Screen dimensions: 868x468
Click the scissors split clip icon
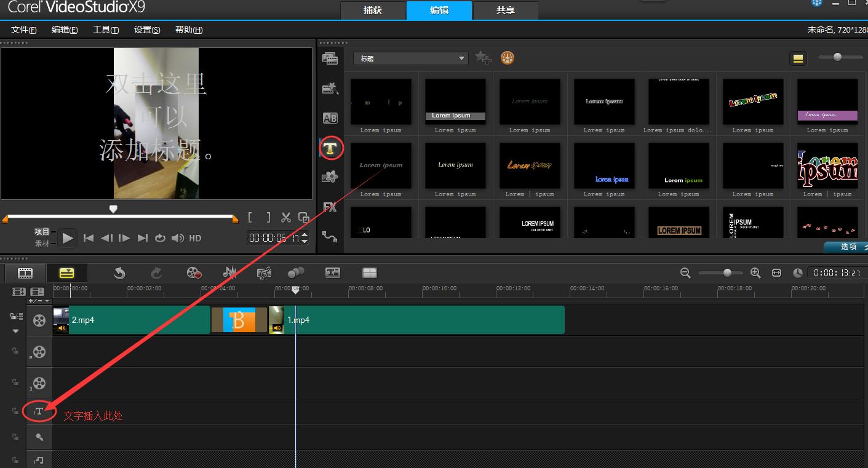click(286, 217)
